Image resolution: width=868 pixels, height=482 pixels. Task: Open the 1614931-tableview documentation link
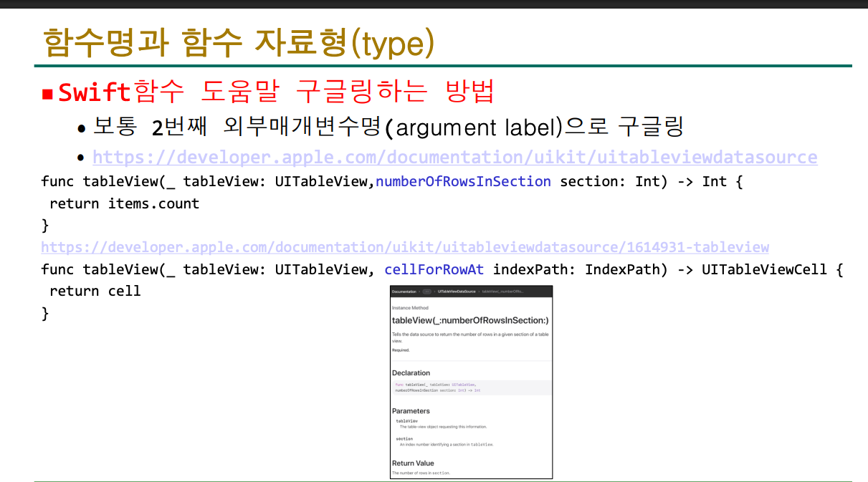tap(405, 247)
